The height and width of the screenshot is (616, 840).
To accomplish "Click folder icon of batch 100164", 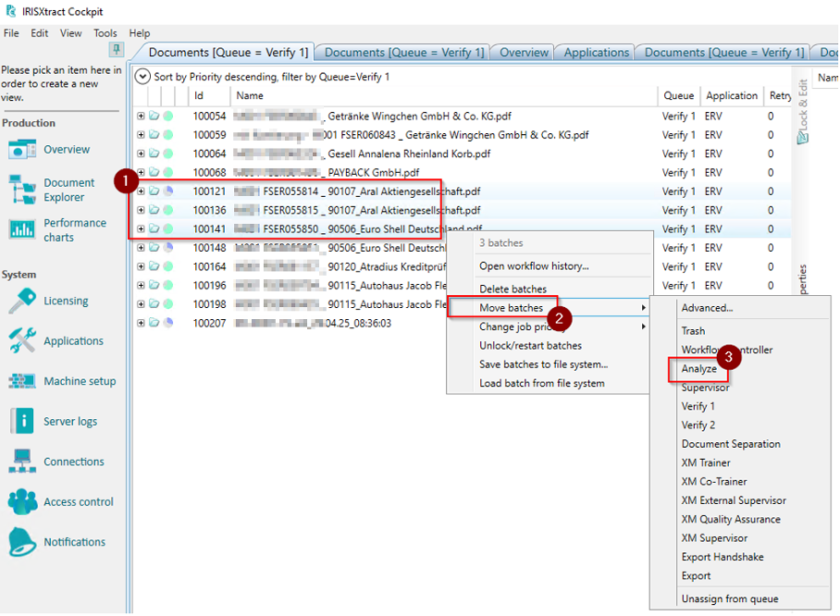I will (154, 266).
